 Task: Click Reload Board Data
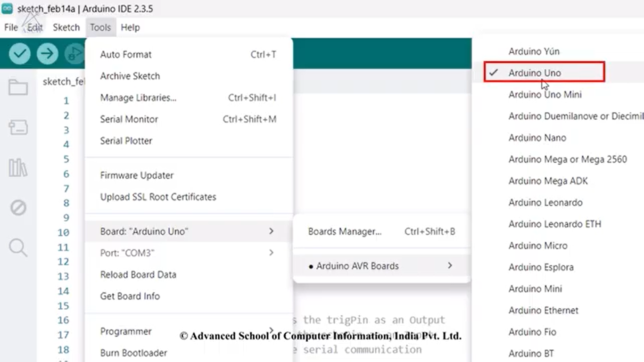(x=189, y=275)
